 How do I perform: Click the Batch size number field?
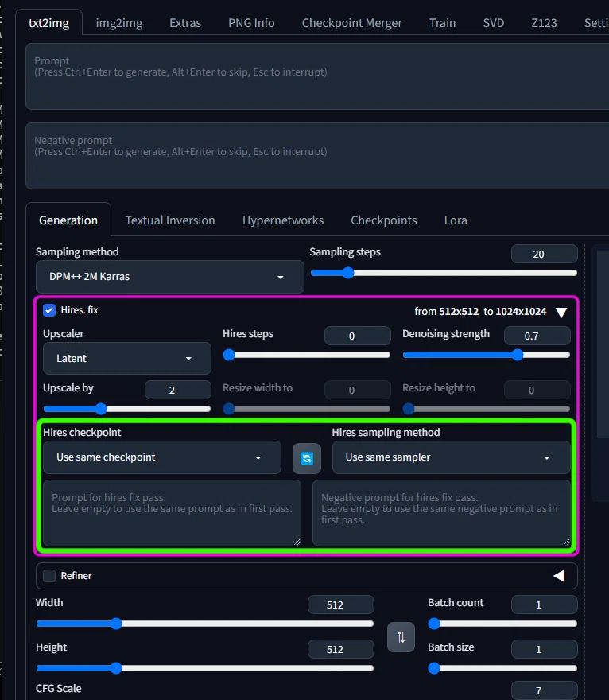pos(545,650)
